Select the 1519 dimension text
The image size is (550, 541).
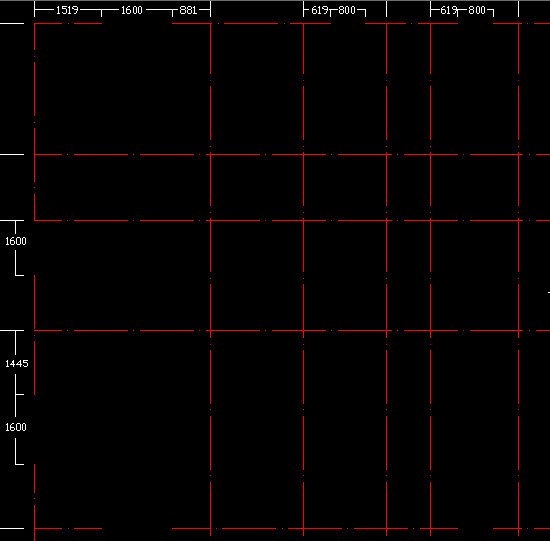coord(67,10)
